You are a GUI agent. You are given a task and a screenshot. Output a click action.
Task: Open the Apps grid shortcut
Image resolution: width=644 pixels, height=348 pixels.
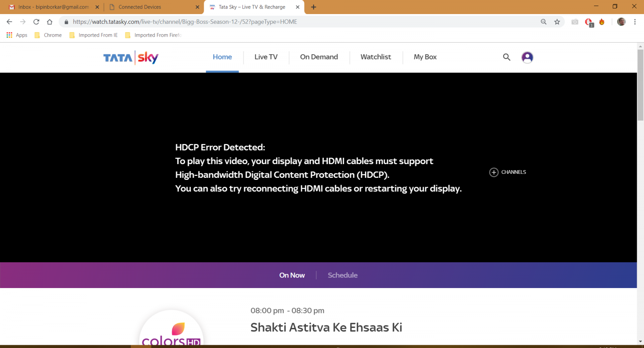[x=17, y=35]
